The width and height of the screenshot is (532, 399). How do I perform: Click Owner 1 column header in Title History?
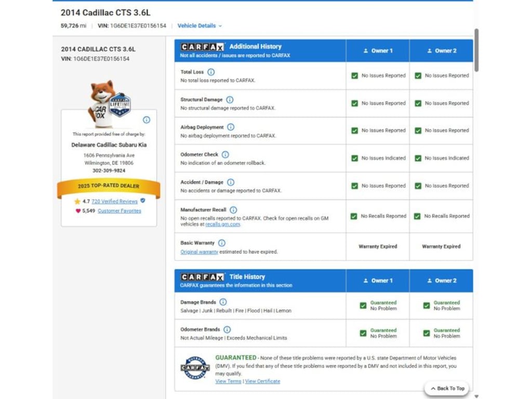coord(378,281)
